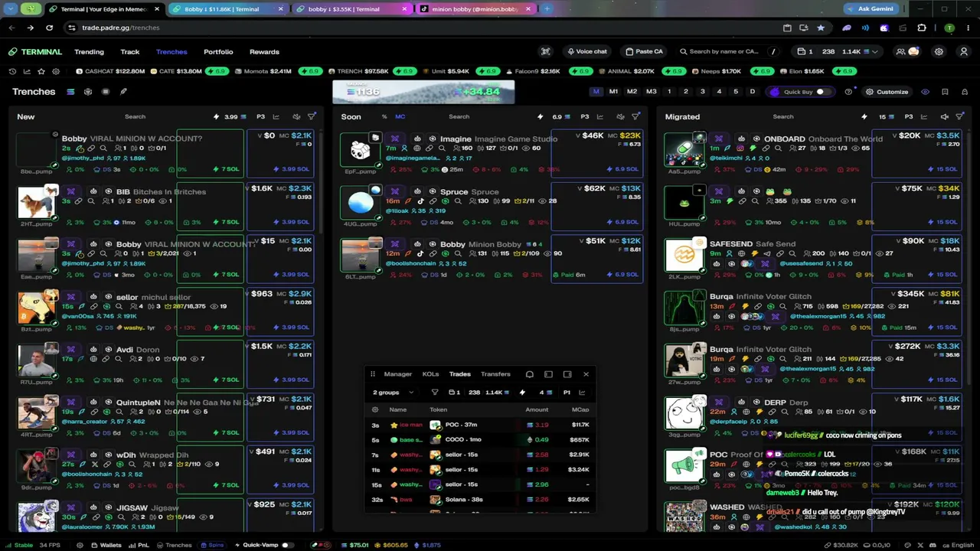Open the user profile icon in top bar
The image size is (980, 551).
coord(964,52)
